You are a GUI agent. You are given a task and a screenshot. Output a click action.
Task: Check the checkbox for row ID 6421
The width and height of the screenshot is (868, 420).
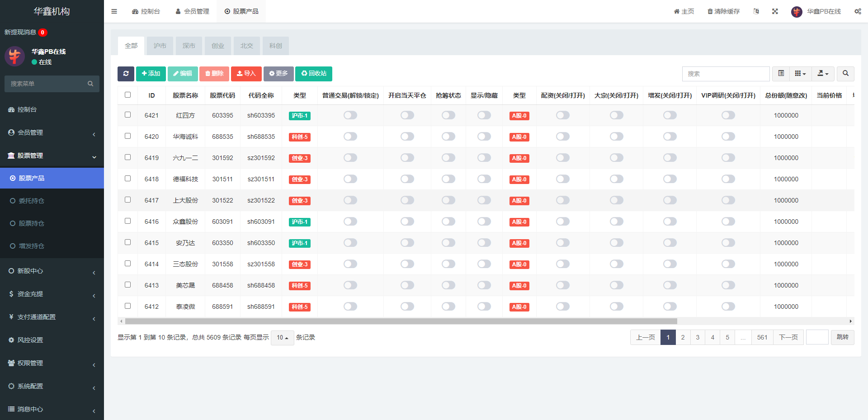[128, 115]
